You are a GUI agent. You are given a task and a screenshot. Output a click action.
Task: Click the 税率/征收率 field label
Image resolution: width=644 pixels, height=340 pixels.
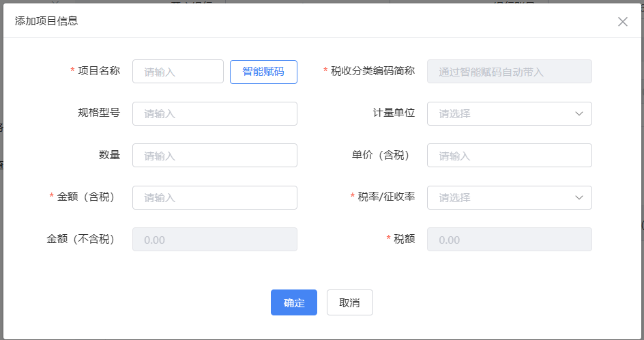click(386, 197)
